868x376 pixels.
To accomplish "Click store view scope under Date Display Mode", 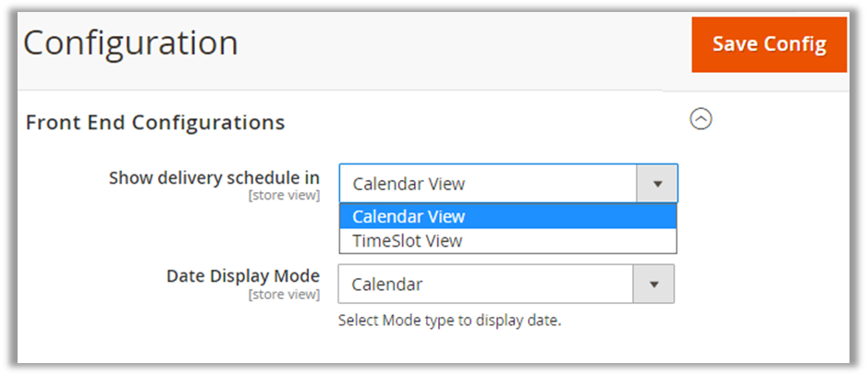I will [x=285, y=295].
